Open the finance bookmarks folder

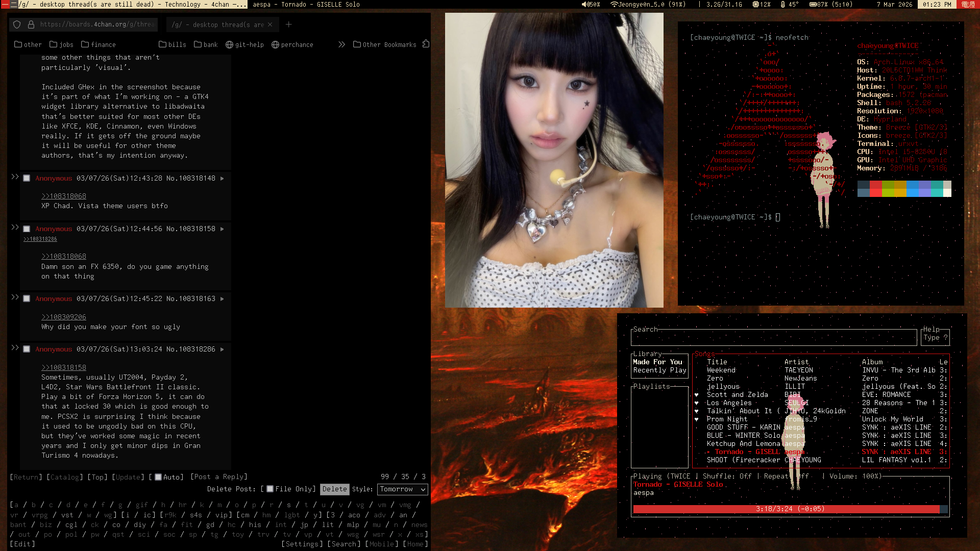pyautogui.click(x=99, y=45)
